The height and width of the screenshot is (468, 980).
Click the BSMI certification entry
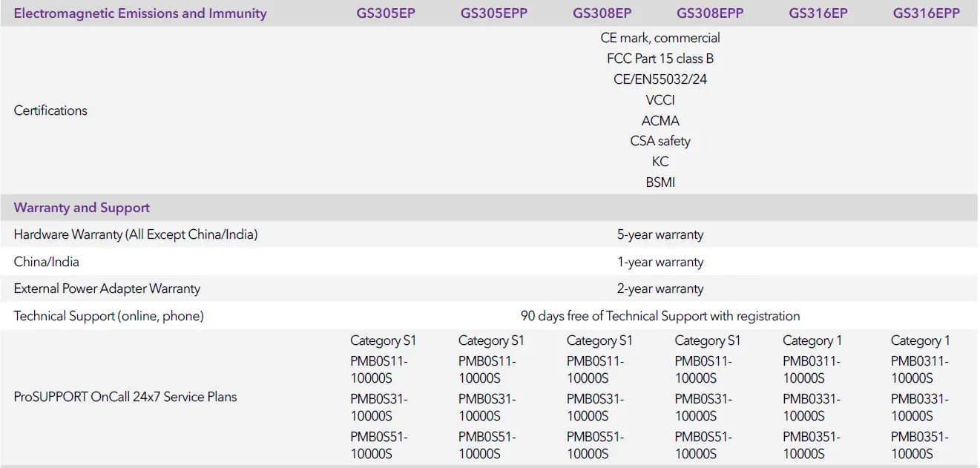tap(660, 182)
